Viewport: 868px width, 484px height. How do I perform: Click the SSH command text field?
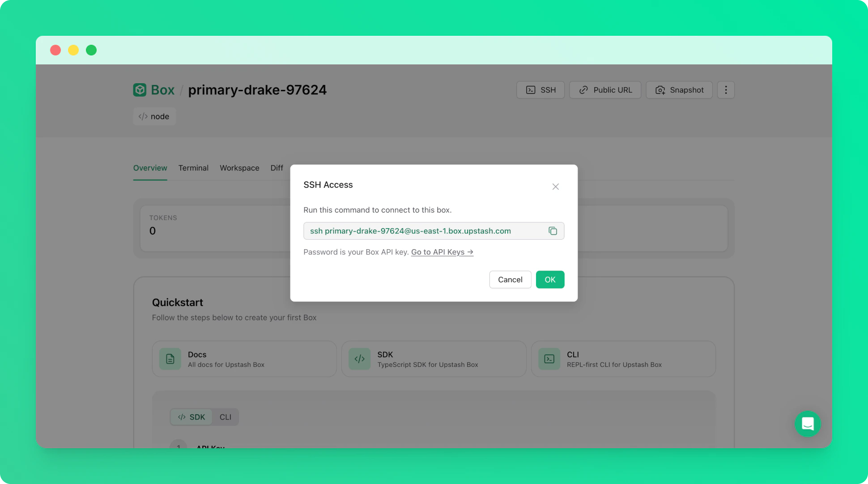click(x=421, y=231)
